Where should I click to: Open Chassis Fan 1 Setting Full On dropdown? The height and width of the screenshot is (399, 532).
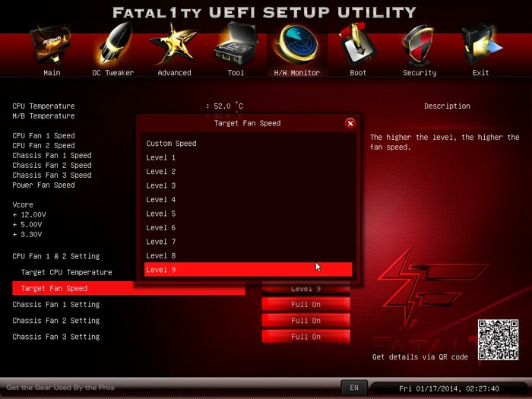306,304
